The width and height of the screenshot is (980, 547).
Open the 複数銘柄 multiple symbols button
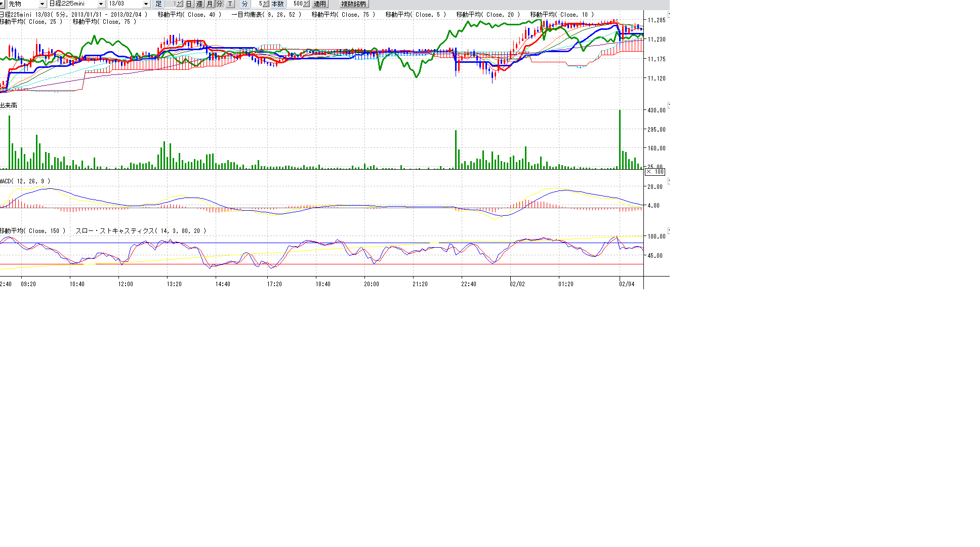tap(353, 4)
